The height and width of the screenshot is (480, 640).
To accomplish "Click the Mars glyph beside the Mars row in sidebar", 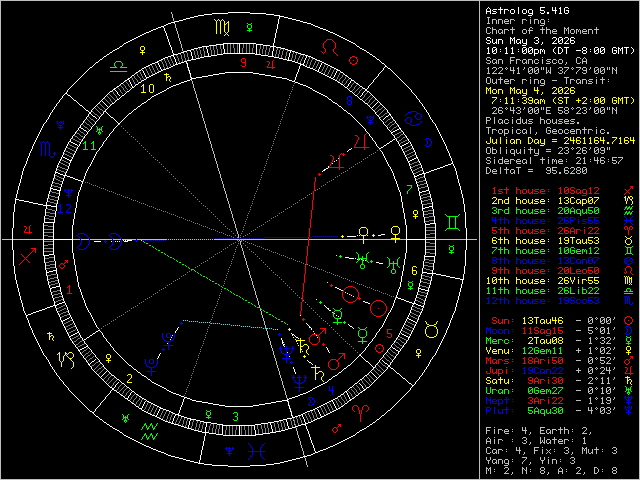I will pyautogui.click(x=629, y=361).
